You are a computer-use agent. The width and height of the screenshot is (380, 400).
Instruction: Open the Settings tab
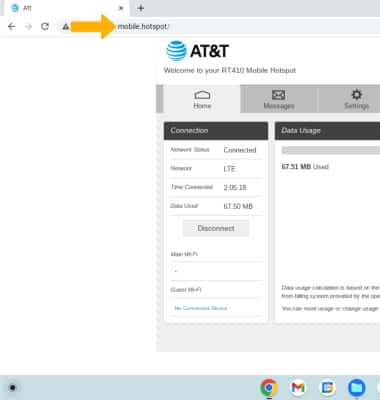click(x=356, y=99)
